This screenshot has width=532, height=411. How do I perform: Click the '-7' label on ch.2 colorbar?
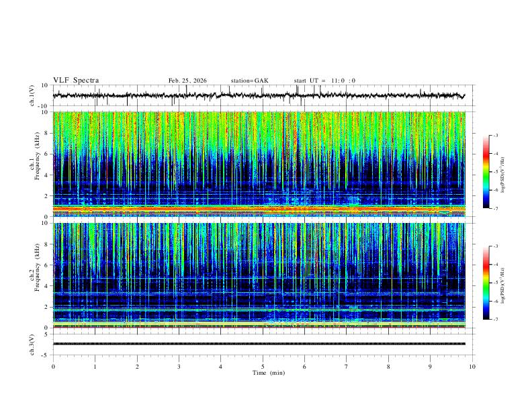point(495,320)
